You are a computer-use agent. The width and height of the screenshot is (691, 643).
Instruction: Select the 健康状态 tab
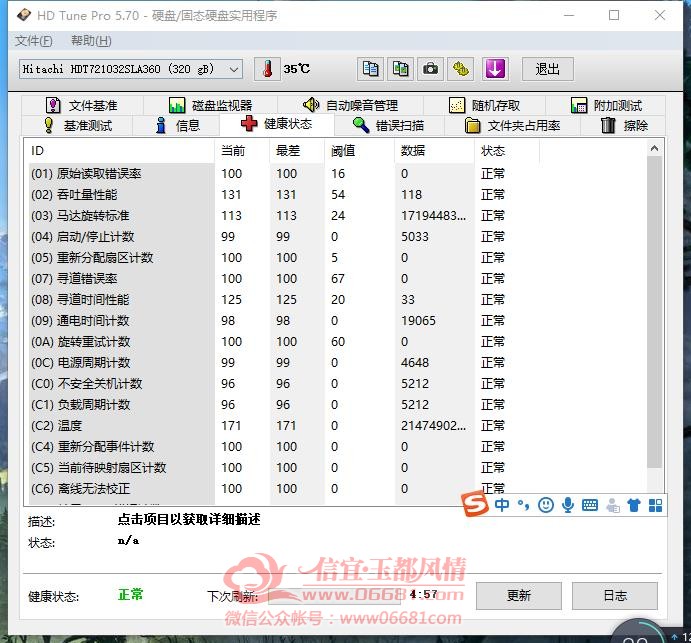[x=277, y=124]
